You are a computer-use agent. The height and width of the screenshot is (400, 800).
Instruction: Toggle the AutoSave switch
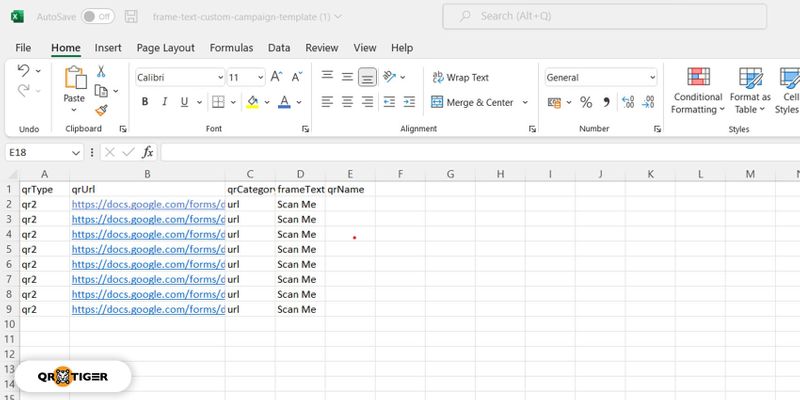pos(97,17)
